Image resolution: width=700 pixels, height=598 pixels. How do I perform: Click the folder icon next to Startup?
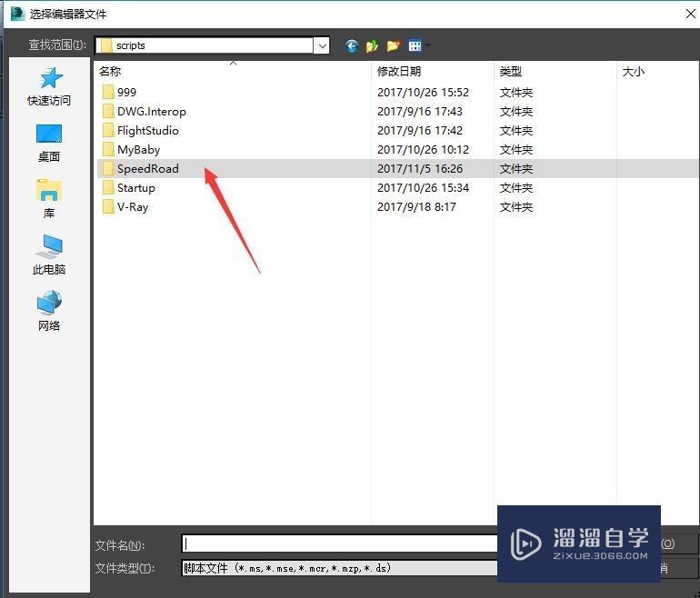(108, 188)
